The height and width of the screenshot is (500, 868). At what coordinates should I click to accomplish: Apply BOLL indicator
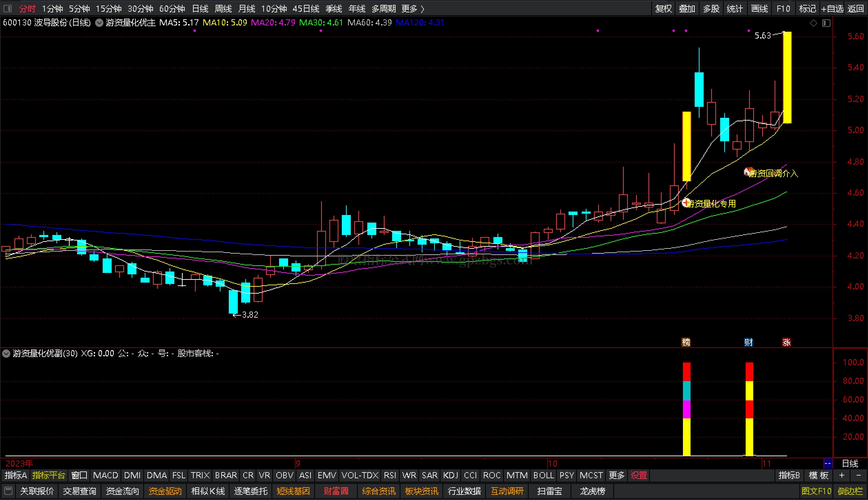click(x=543, y=476)
